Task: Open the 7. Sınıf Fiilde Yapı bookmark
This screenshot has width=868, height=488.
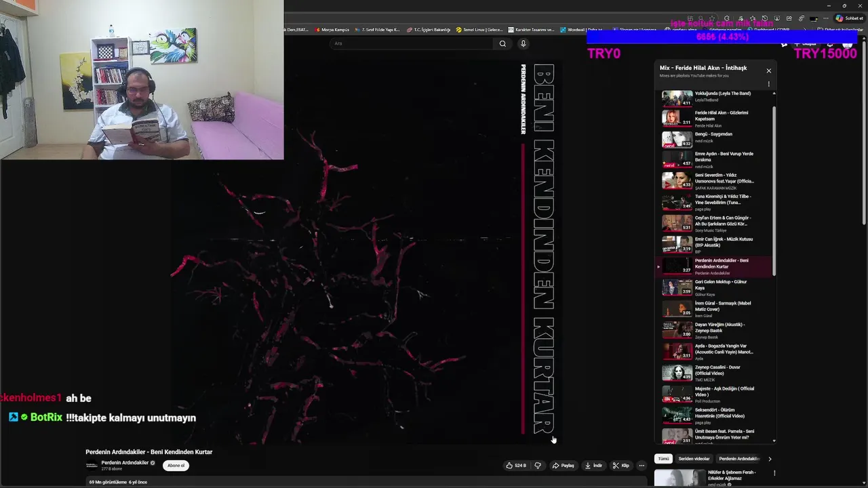Action: 378,30
